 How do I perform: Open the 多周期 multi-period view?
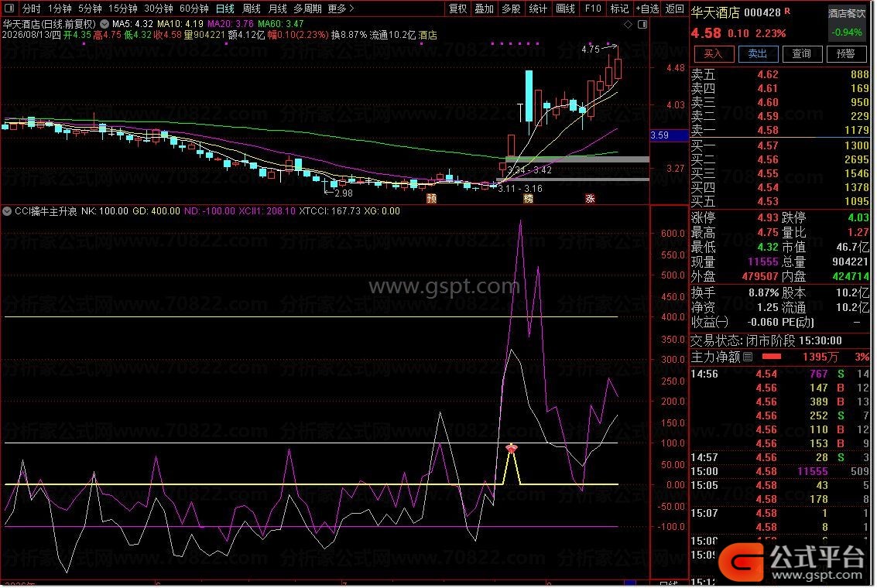[307, 9]
